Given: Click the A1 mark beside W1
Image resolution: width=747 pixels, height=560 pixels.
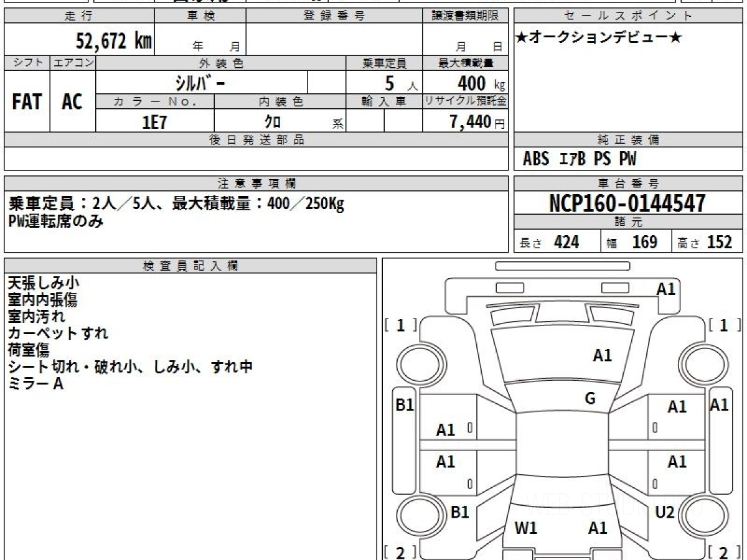Looking at the screenshot, I should point(598,528).
